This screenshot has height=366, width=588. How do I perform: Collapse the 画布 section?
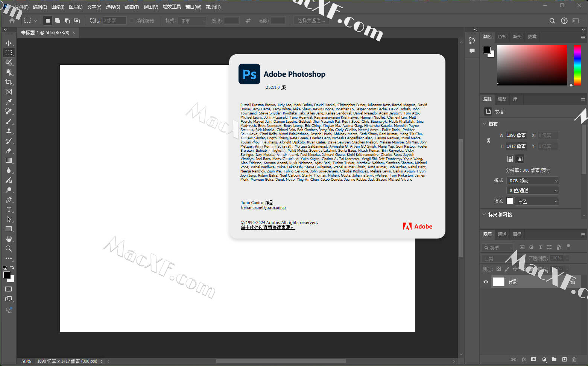[x=484, y=124]
